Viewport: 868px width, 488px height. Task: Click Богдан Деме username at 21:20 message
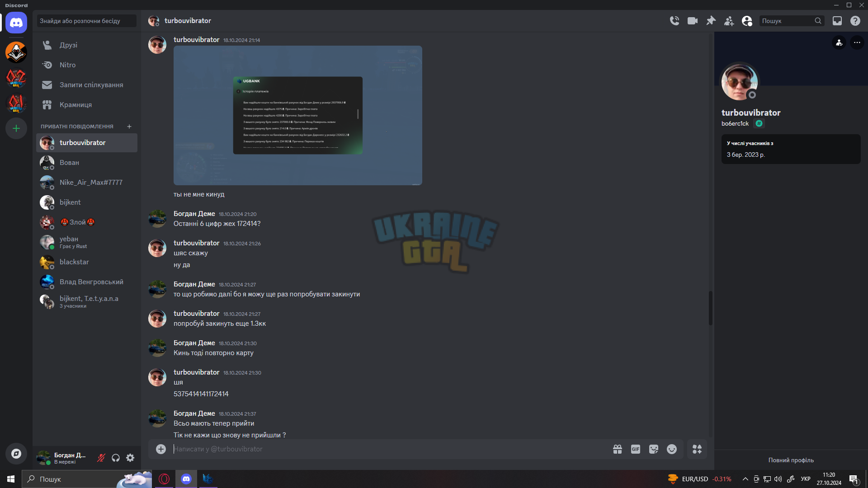(x=194, y=214)
